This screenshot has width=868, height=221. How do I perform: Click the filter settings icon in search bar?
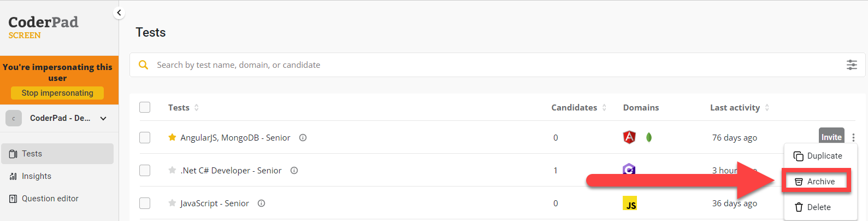coord(852,65)
